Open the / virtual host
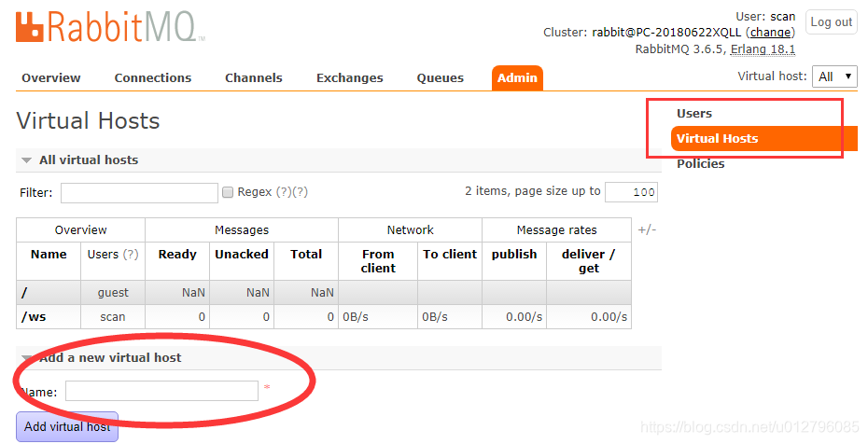868x444 pixels. click(24, 293)
